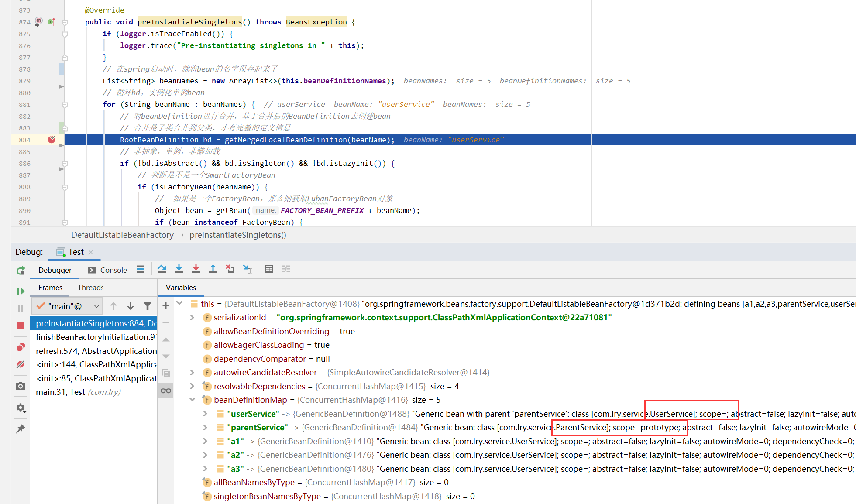
Task: Pin the debug tab
Action: [x=21, y=429]
